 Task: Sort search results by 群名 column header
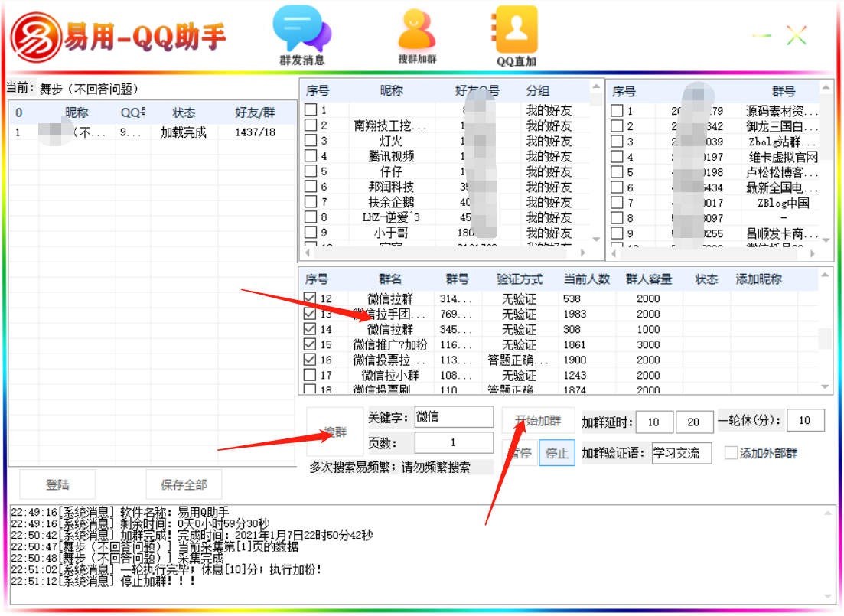[390, 279]
